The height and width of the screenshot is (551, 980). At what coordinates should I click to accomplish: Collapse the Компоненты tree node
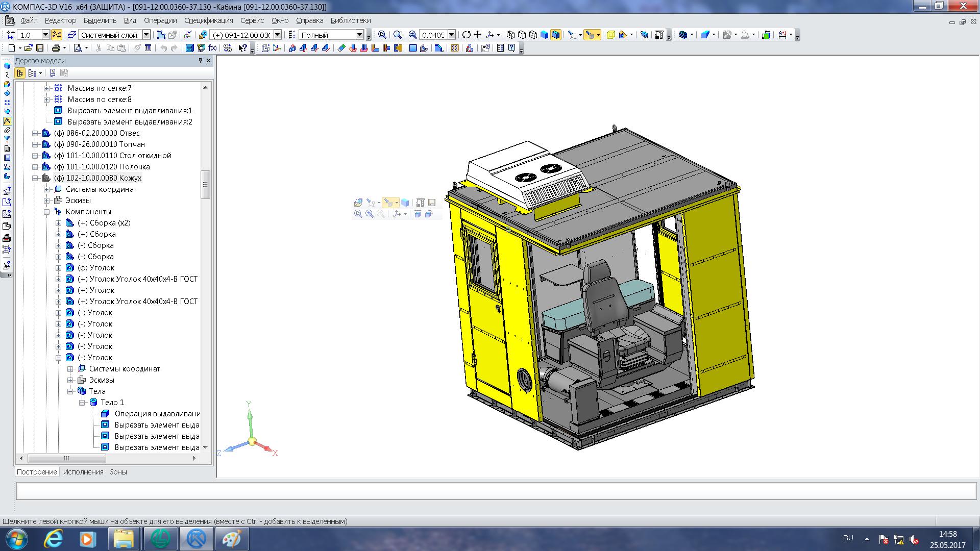point(47,212)
